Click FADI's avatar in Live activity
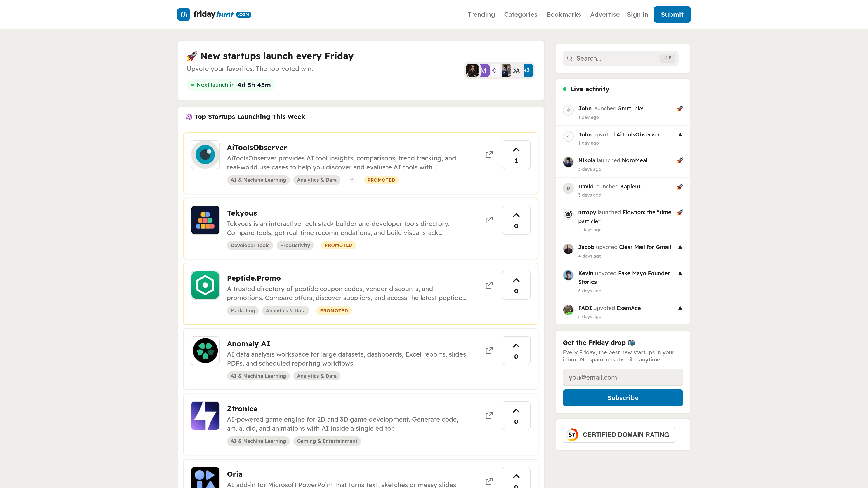 tap(568, 310)
